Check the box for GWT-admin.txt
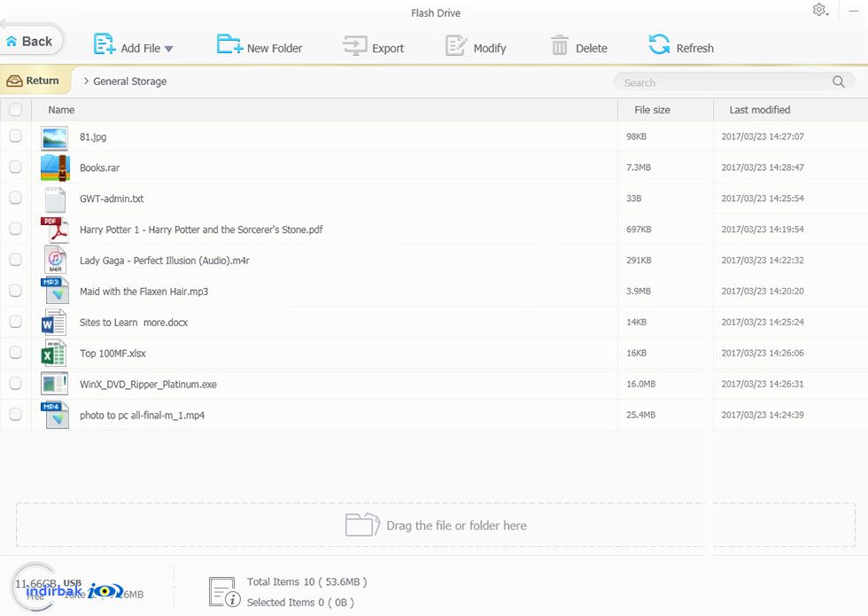Screen dimensions: 868x616 point(16,199)
